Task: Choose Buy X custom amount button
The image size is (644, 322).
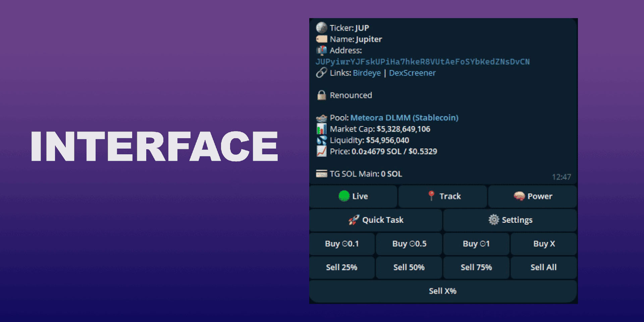Action: (x=544, y=244)
